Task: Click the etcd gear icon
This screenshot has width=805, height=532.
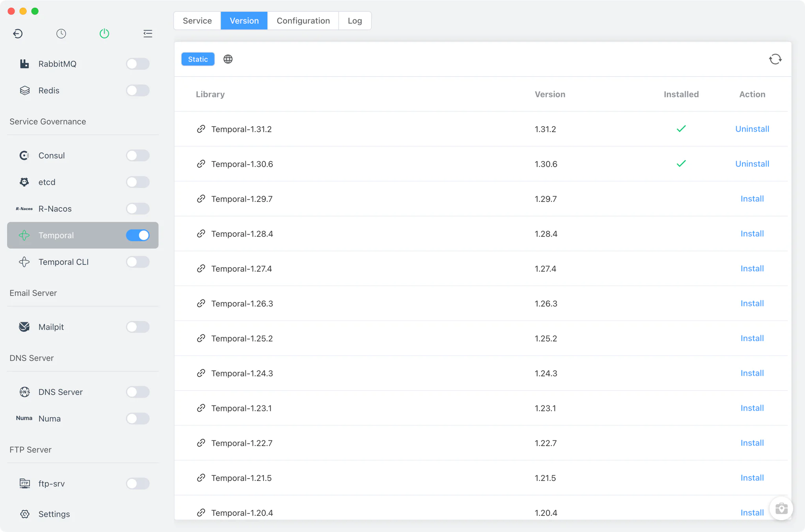Action: tap(24, 182)
